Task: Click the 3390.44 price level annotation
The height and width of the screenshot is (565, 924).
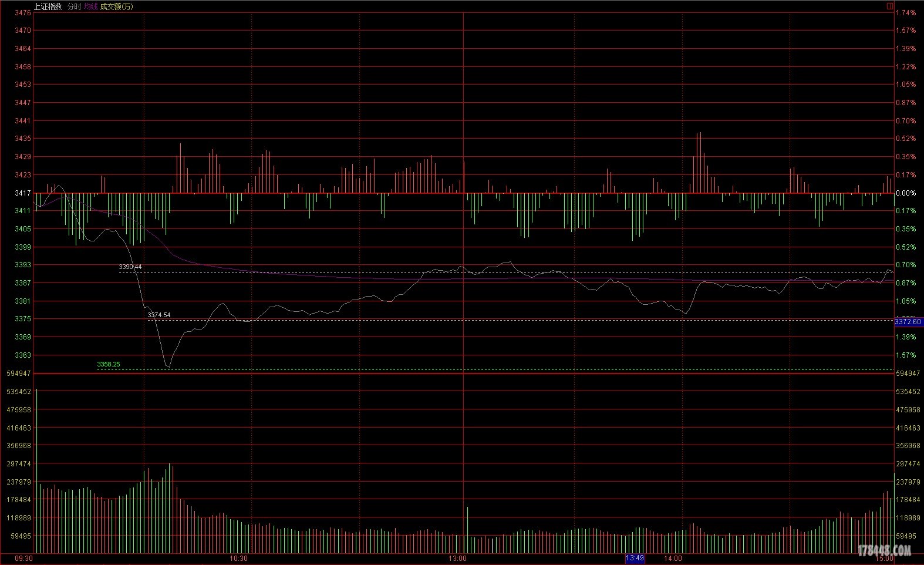Action: (x=130, y=267)
